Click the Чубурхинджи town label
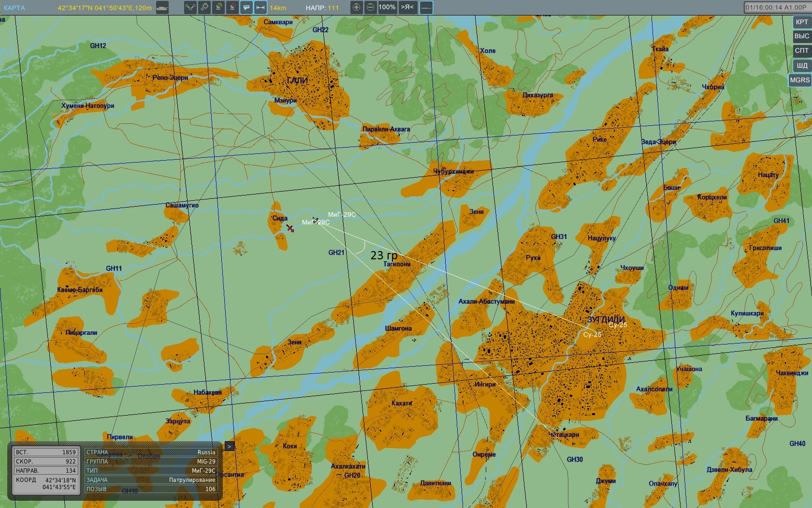 (x=453, y=172)
